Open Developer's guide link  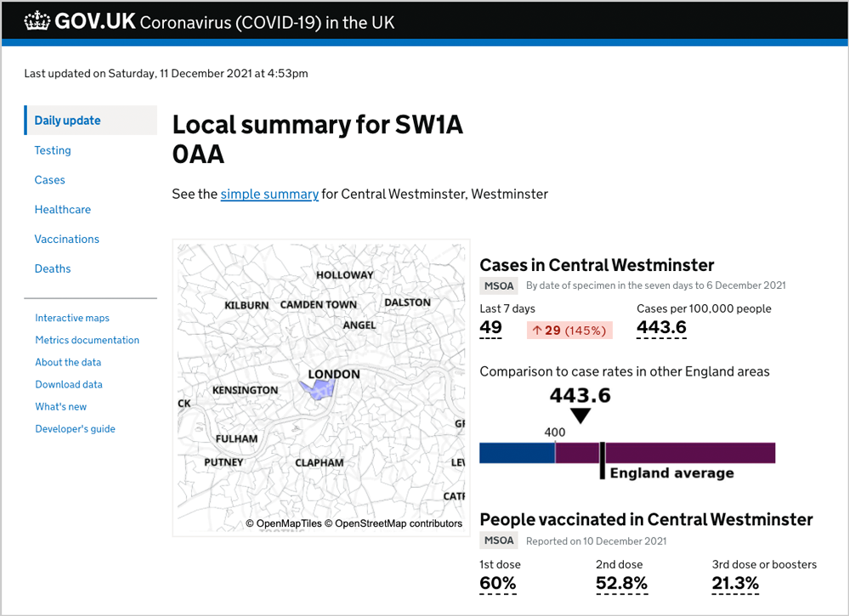(x=76, y=429)
